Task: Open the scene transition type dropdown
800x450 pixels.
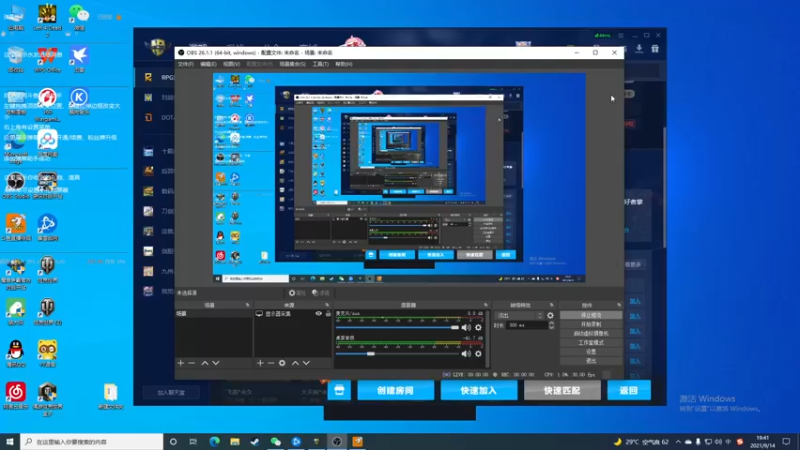Action: pos(518,315)
